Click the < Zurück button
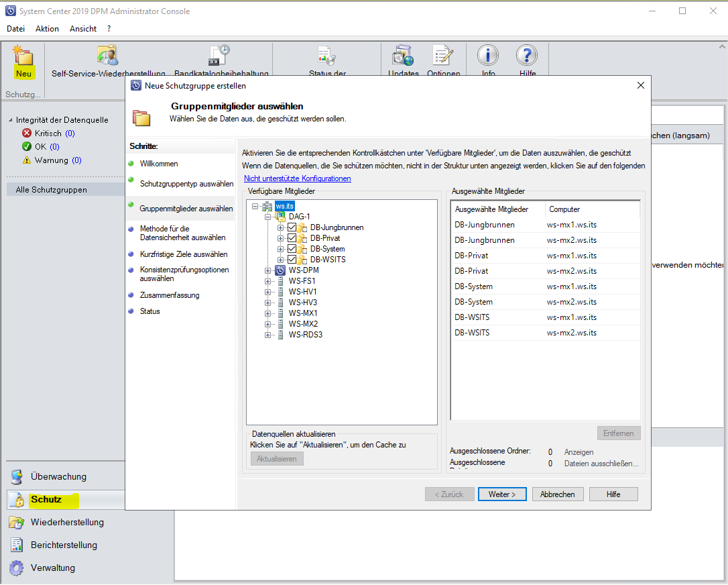Image resolution: width=728 pixels, height=585 pixels. click(449, 494)
